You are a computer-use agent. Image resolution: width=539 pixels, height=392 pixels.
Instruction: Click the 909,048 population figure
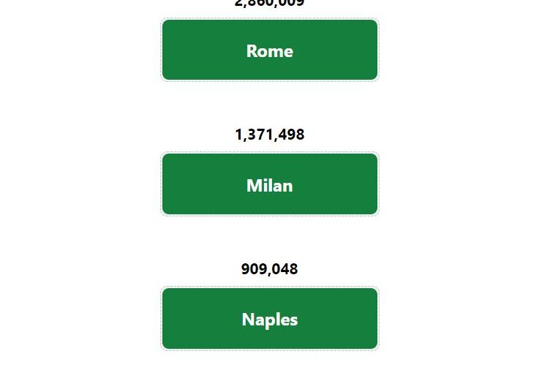coord(270,269)
